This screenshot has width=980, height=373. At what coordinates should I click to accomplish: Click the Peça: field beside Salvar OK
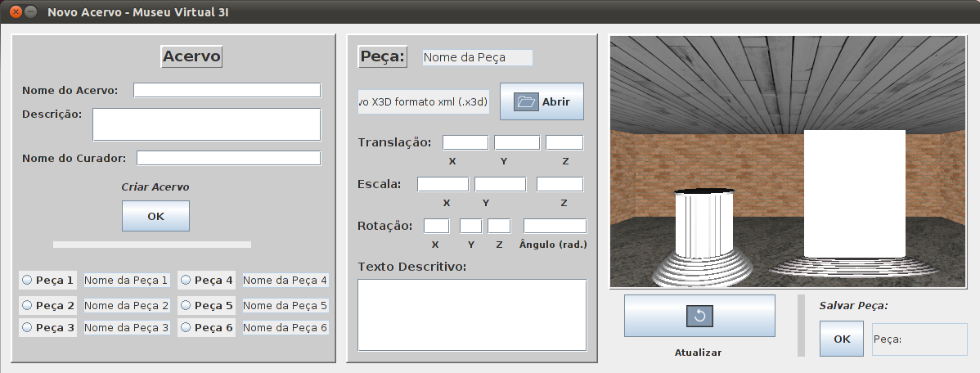pos(919,339)
